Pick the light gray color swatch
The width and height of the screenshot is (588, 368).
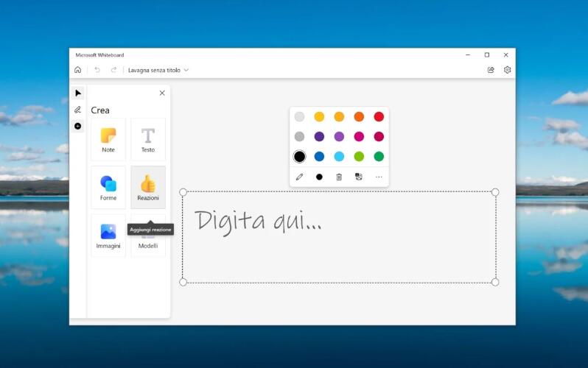pos(299,116)
